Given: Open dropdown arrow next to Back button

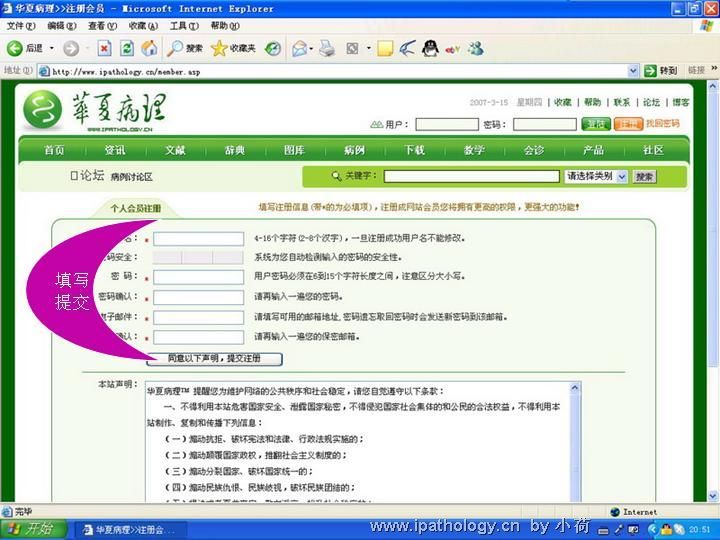Looking at the screenshot, I should point(52,48).
